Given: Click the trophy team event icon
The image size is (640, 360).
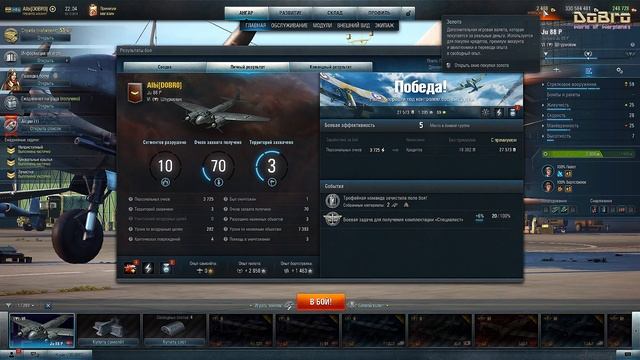Looking at the screenshot, I should click(333, 201).
